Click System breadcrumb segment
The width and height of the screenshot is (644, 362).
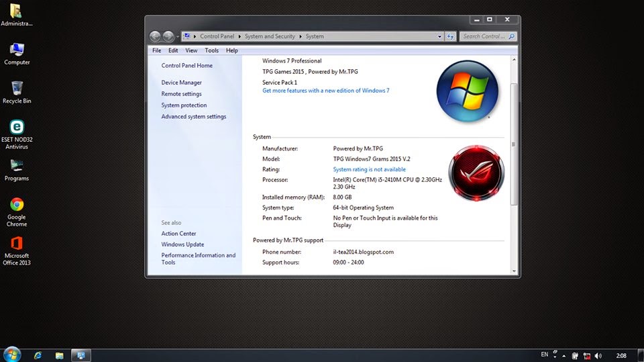click(x=315, y=36)
